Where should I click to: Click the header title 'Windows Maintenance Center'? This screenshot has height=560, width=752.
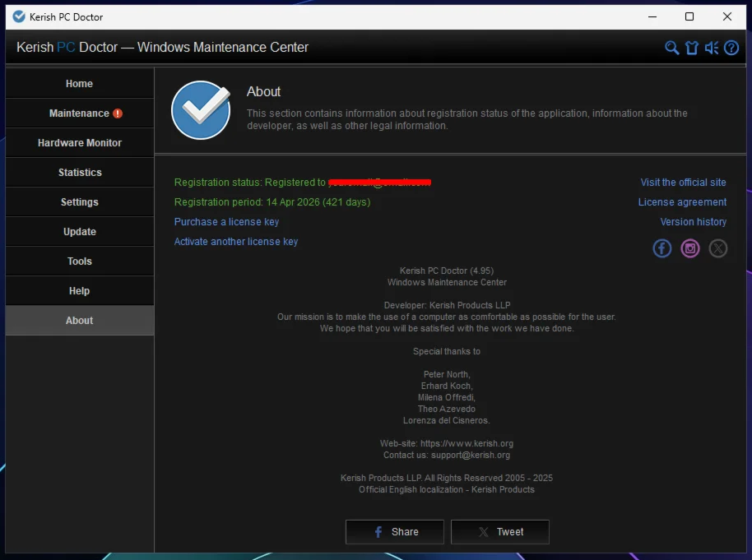pyautogui.click(x=222, y=48)
